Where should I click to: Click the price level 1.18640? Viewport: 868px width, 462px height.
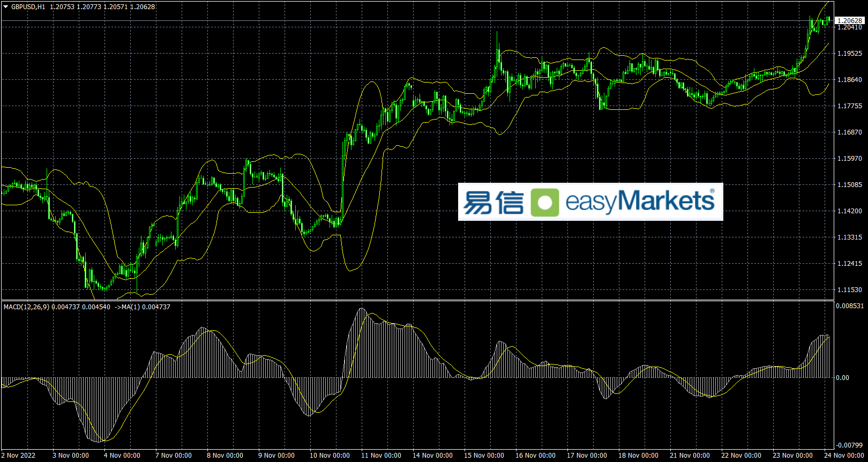click(850, 80)
